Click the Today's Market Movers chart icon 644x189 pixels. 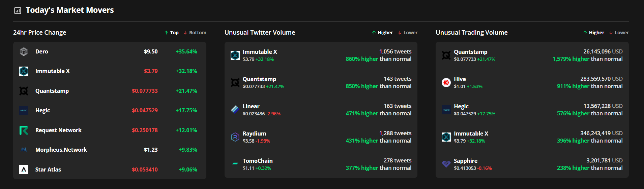point(18,10)
